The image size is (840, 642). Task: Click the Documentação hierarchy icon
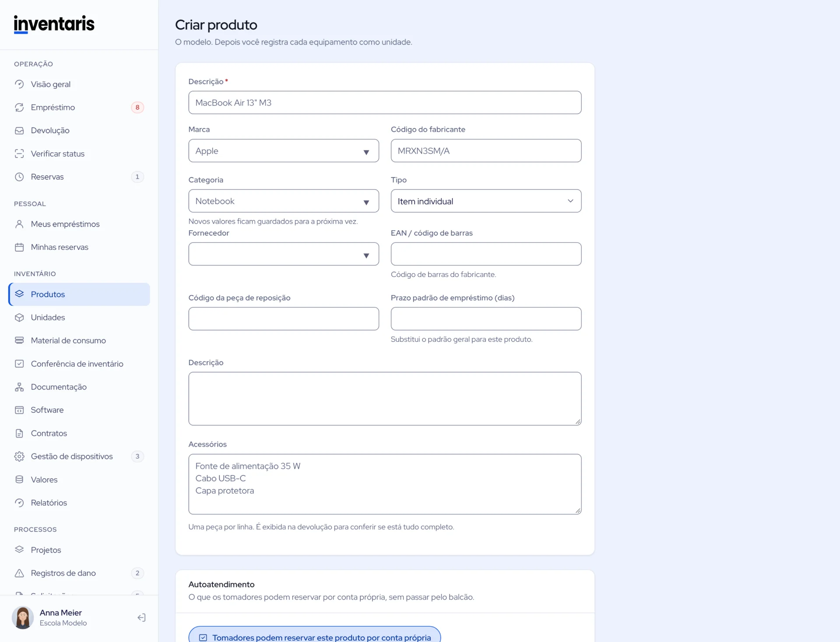tap(19, 387)
